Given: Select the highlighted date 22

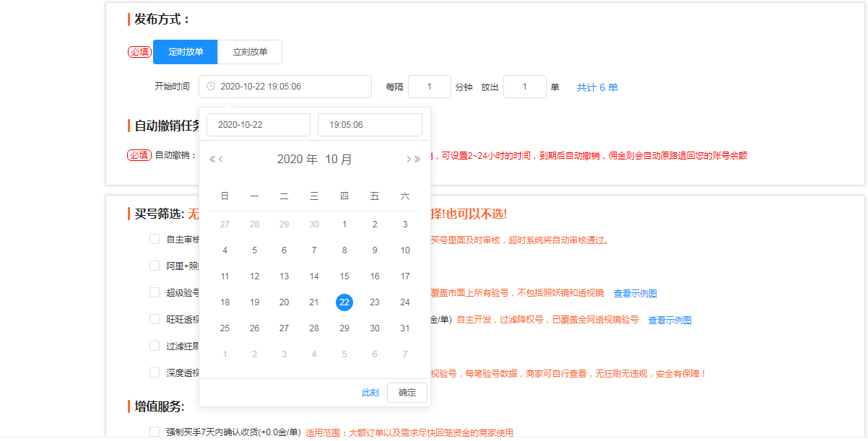Looking at the screenshot, I should [344, 302].
